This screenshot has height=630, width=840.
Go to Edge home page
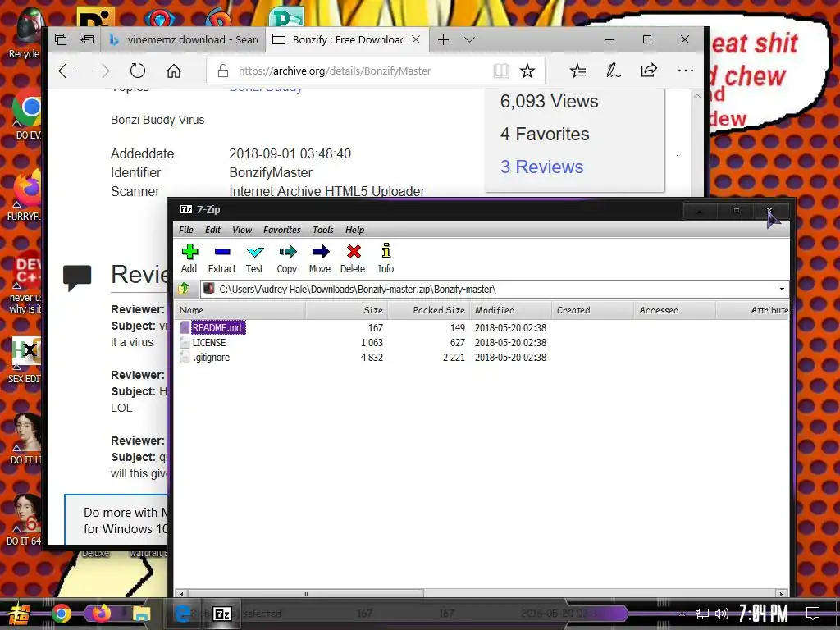(174, 71)
